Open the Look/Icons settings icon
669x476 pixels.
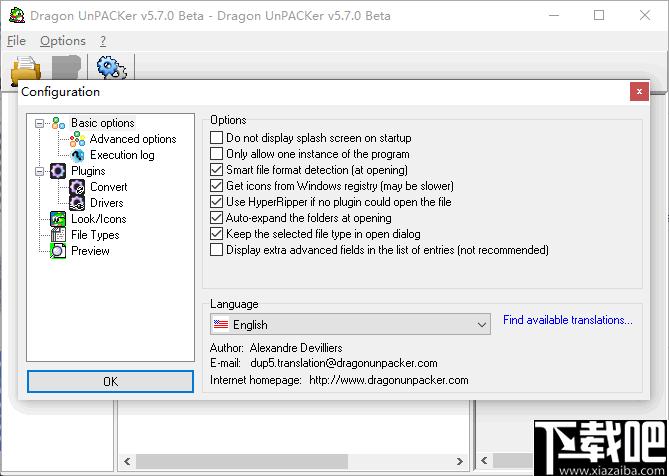tap(58, 219)
